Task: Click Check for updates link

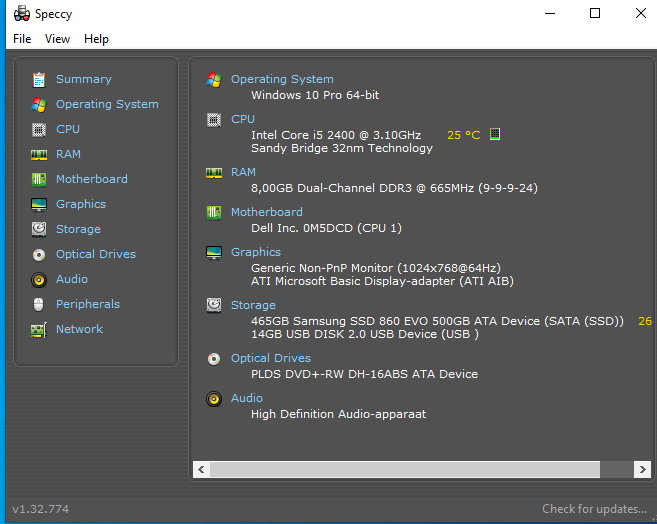Action: [x=595, y=509]
